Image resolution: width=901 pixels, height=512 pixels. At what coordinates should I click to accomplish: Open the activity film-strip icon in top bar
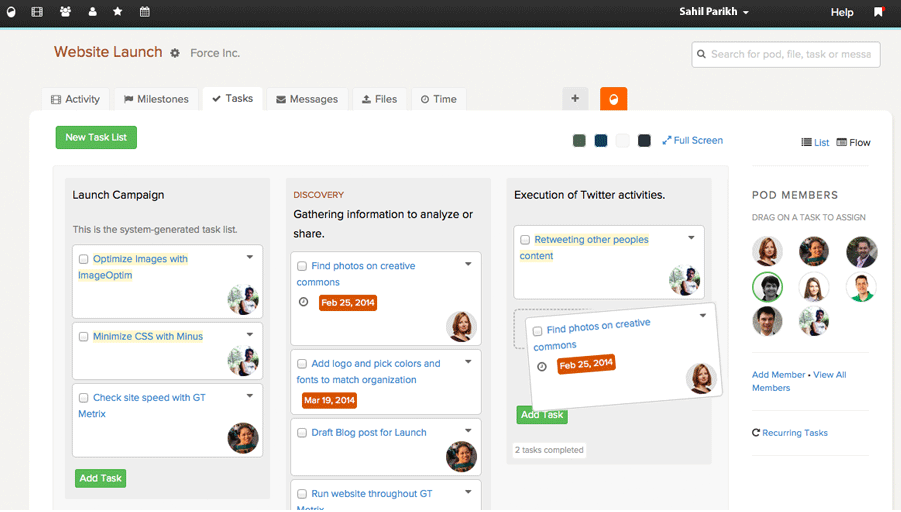click(x=37, y=11)
